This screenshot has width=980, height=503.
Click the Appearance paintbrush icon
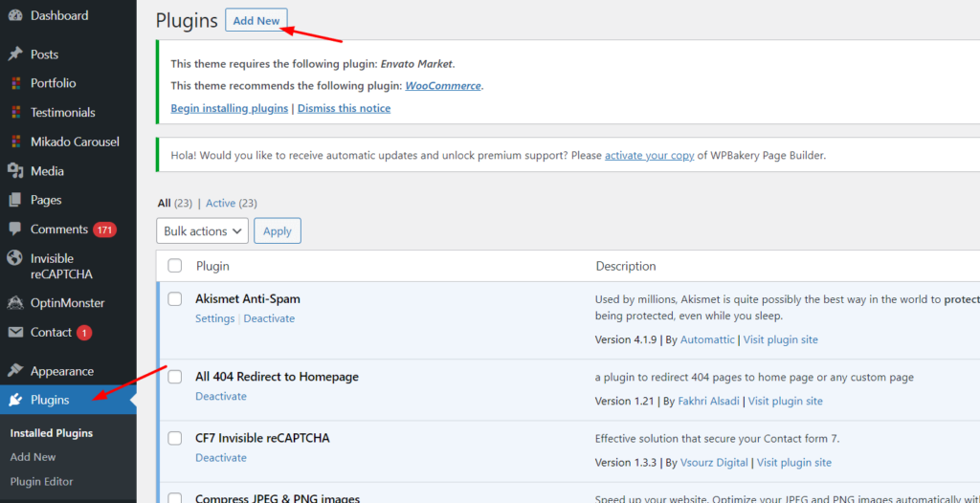15,371
